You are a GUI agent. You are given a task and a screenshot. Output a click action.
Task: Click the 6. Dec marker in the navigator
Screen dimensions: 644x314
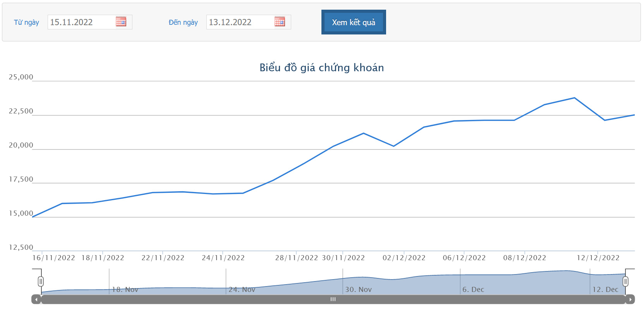pyautogui.click(x=473, y=290)
